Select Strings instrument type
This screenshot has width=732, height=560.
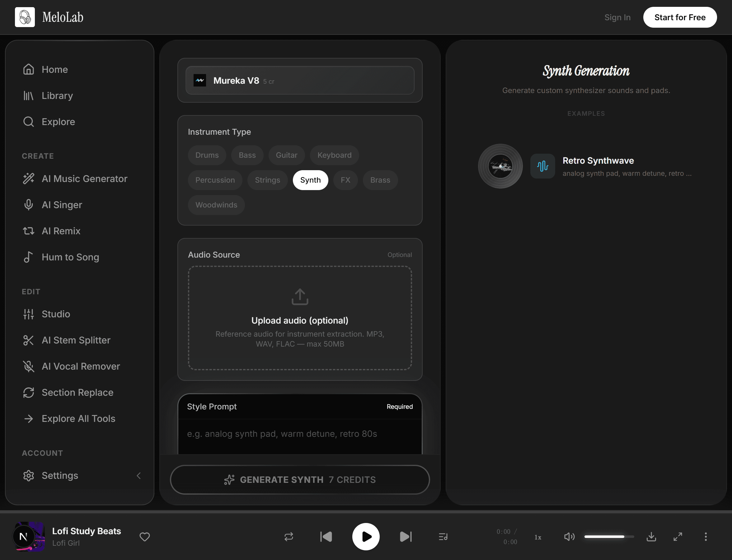267,180
